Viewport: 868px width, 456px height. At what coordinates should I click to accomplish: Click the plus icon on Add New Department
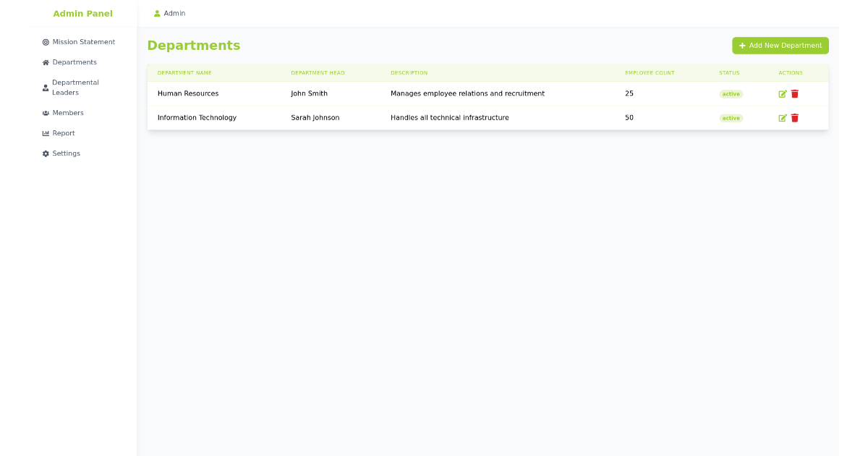click(x=742, y=45)
